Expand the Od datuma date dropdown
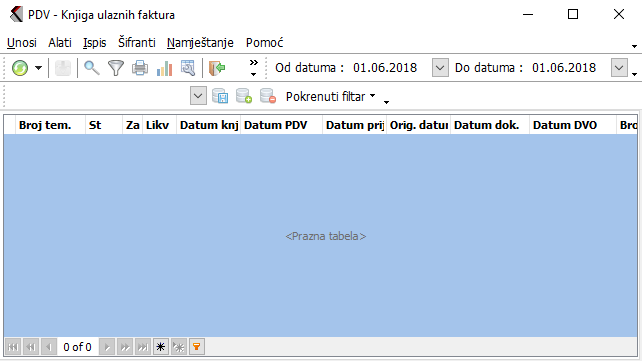Image resolution: width=642 pixels, height=361 pixels. pos(440,68)
